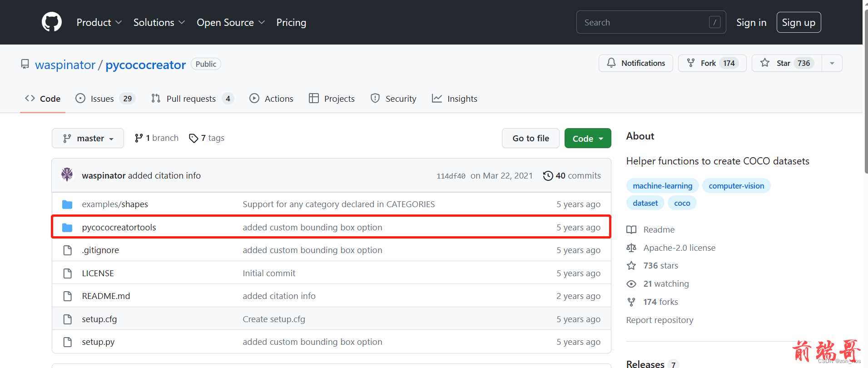Click the GitHub octocat logo
This screenshot has width=868, height=368.
click(52, 22)
